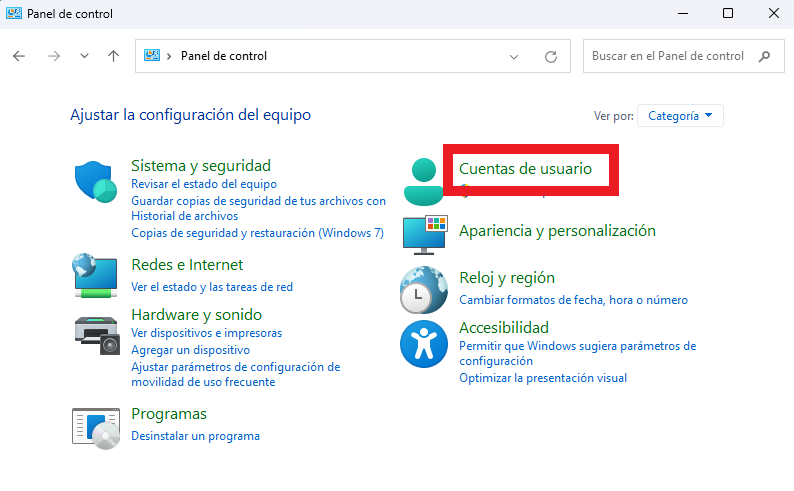Expand the address bar history chevron
This screenshot has width=794, height=491.
514,56
